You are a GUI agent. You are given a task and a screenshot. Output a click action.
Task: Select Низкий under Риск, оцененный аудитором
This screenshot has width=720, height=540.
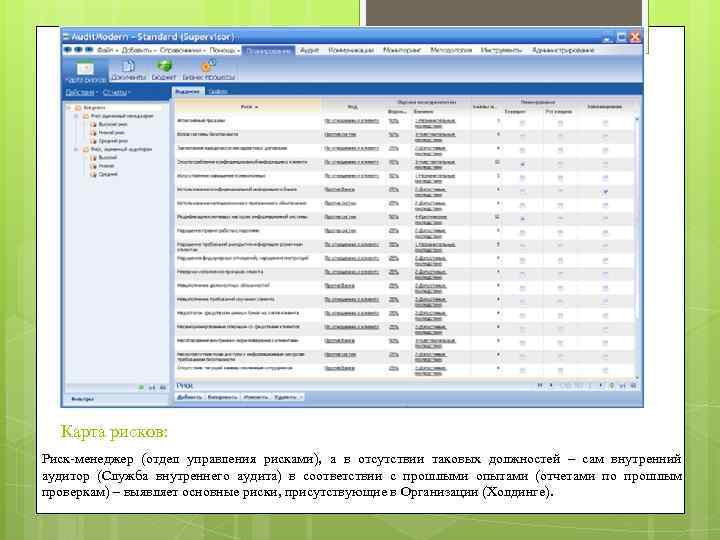pyautogui.click(x=107, y=166)
